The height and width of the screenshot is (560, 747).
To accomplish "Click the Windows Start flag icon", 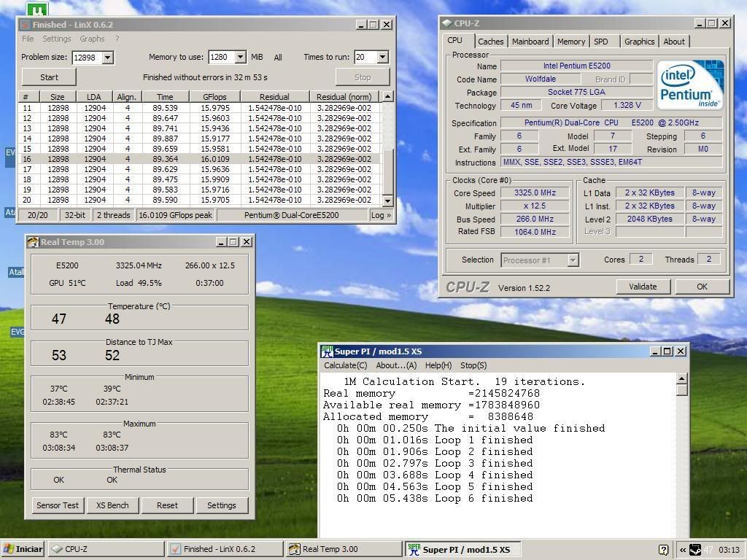I will 8,549.
